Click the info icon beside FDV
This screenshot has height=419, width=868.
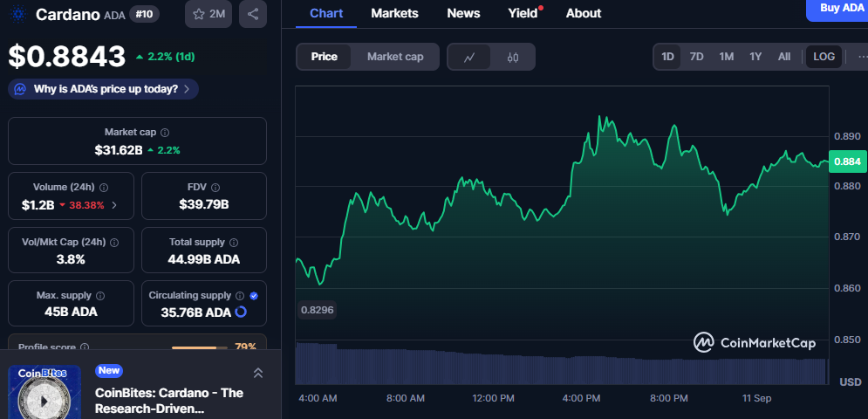[215, 188]
